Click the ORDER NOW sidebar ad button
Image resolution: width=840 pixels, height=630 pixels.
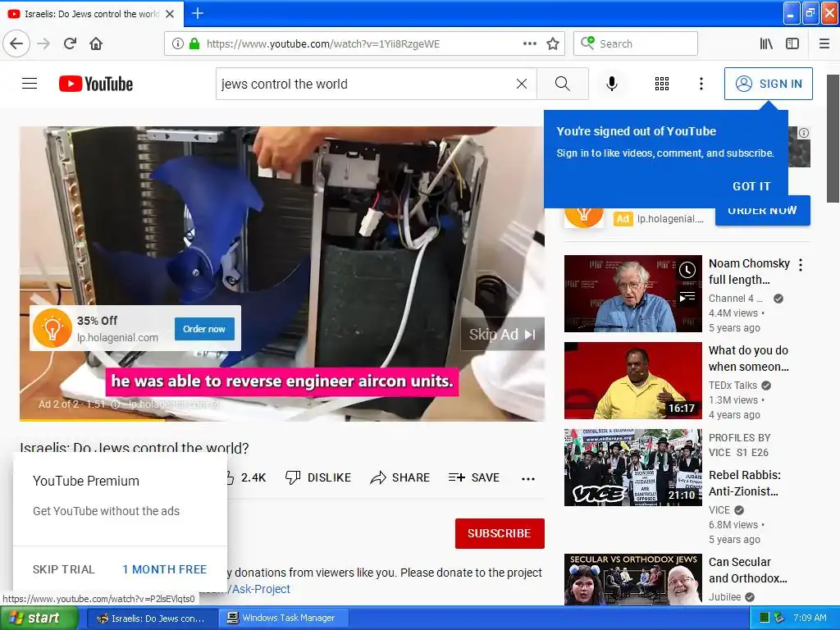(762, 212)
